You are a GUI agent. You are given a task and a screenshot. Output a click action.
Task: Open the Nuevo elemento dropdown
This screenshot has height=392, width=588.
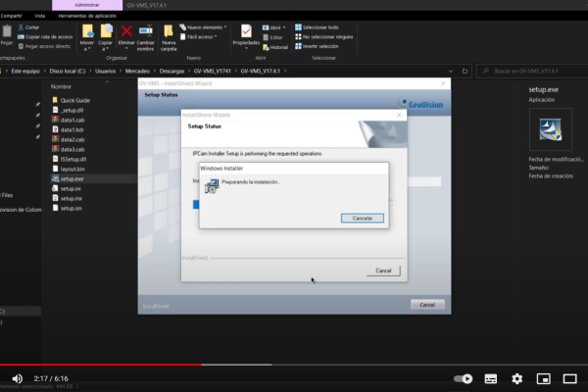coord(203,27)
